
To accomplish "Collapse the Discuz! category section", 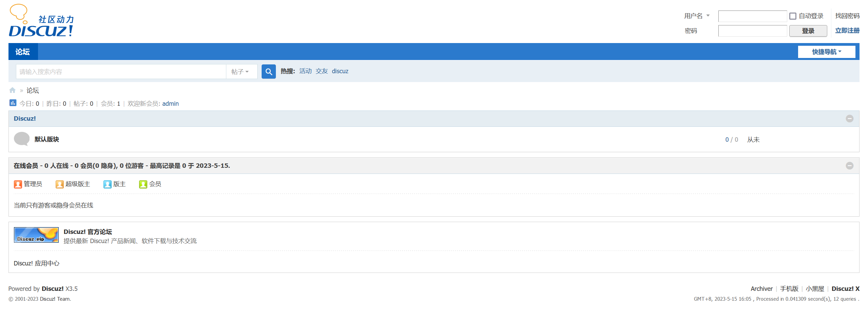I will pos(849,119).
